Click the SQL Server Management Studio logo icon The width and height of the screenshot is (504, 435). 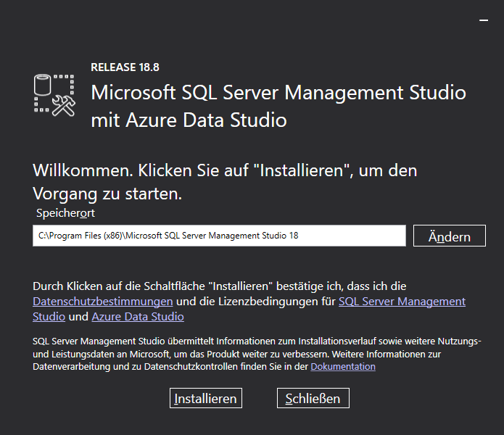point(55,95)
